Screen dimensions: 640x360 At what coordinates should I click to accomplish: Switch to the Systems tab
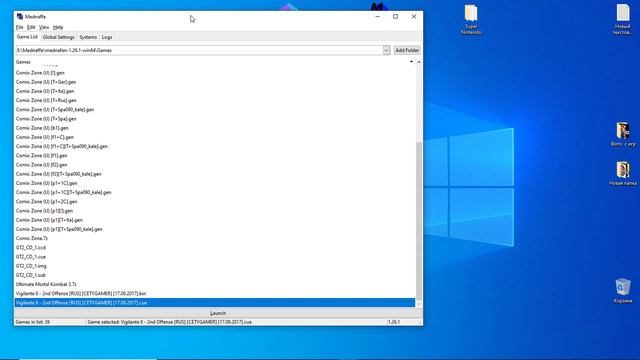(88, 37)
